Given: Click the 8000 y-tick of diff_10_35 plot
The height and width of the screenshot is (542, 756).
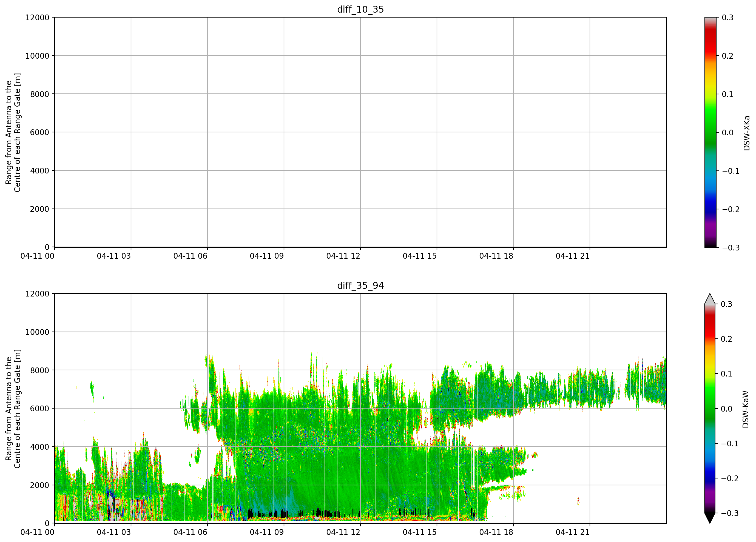Looking at the screenshot, I should pyautogui.click(x=40, y=94).
